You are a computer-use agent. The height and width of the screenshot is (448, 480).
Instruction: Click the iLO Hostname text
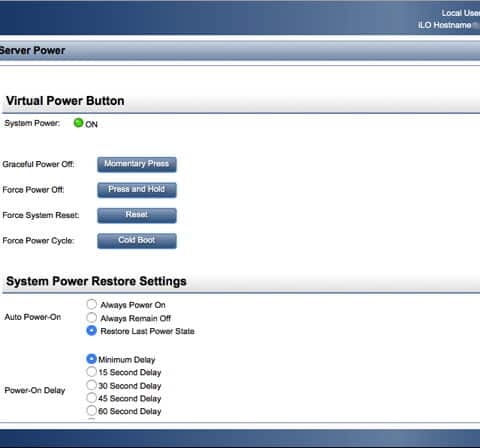tap(444, 25)
